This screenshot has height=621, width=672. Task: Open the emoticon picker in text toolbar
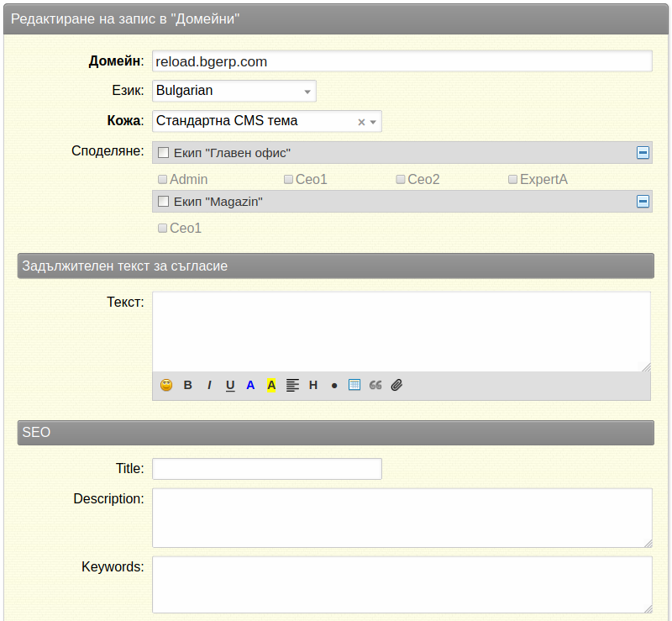click(x=166, y=385)
